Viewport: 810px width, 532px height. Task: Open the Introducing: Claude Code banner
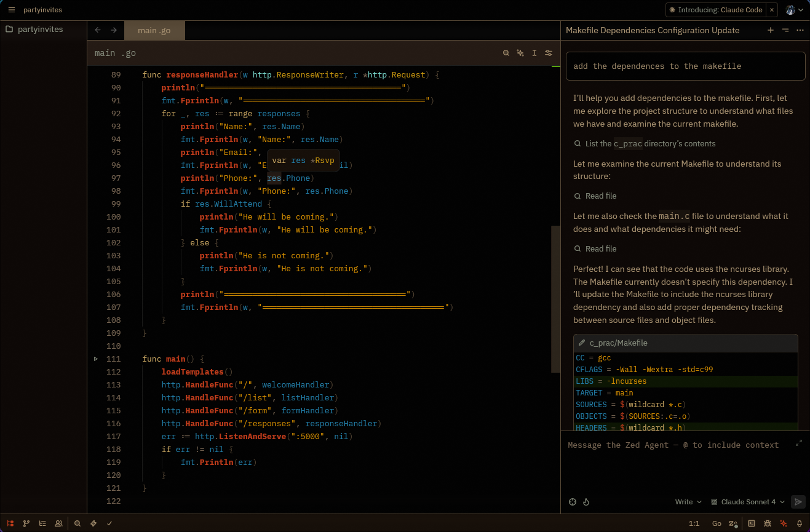[715, 10]
